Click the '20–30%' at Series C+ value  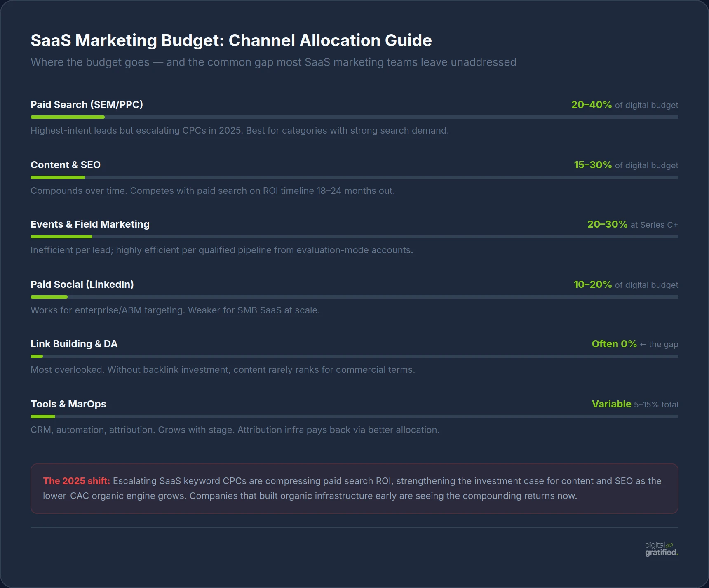click(607, 224)
